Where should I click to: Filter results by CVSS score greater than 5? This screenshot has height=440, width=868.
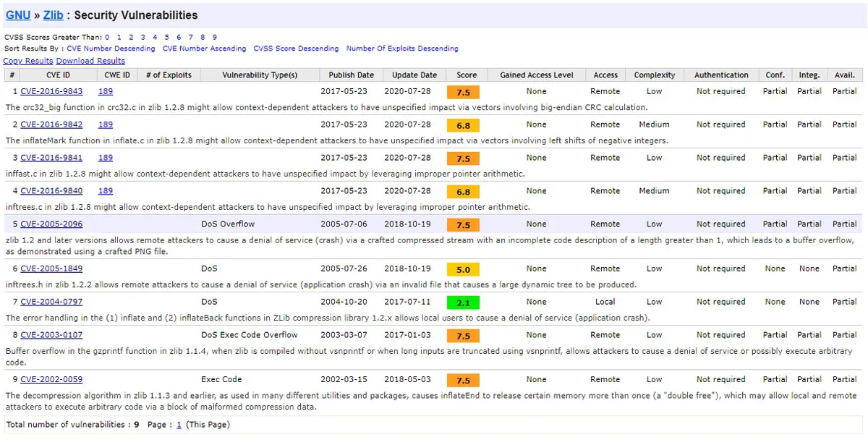point(166,37)
